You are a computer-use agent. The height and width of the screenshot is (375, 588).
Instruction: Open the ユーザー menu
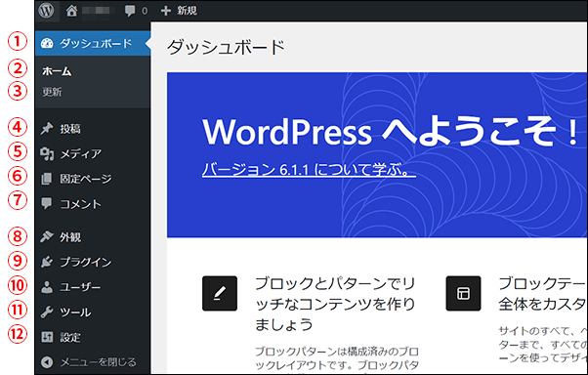(93, 287)
